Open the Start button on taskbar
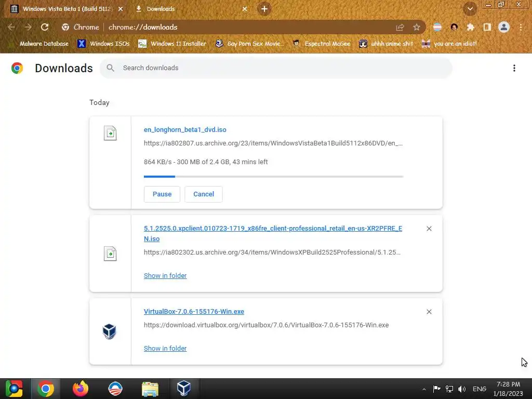Screen dimensions: 532x399 14,389
